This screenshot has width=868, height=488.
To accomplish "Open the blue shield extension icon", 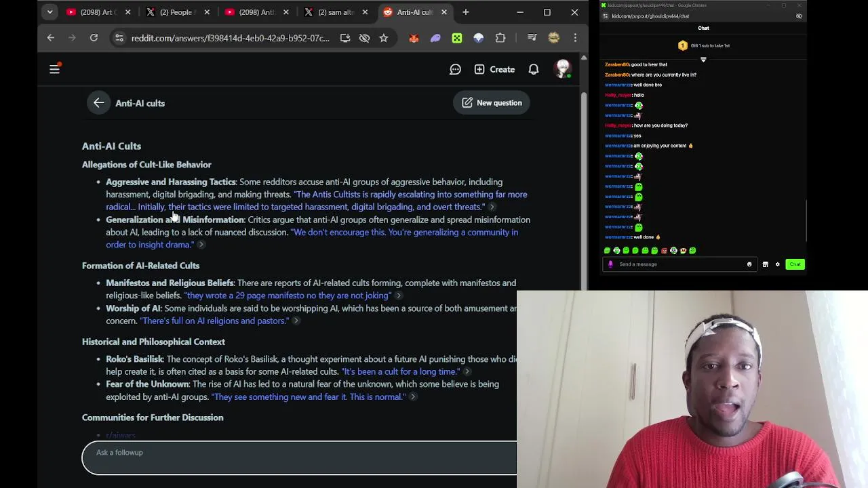I will pos(479,38).
